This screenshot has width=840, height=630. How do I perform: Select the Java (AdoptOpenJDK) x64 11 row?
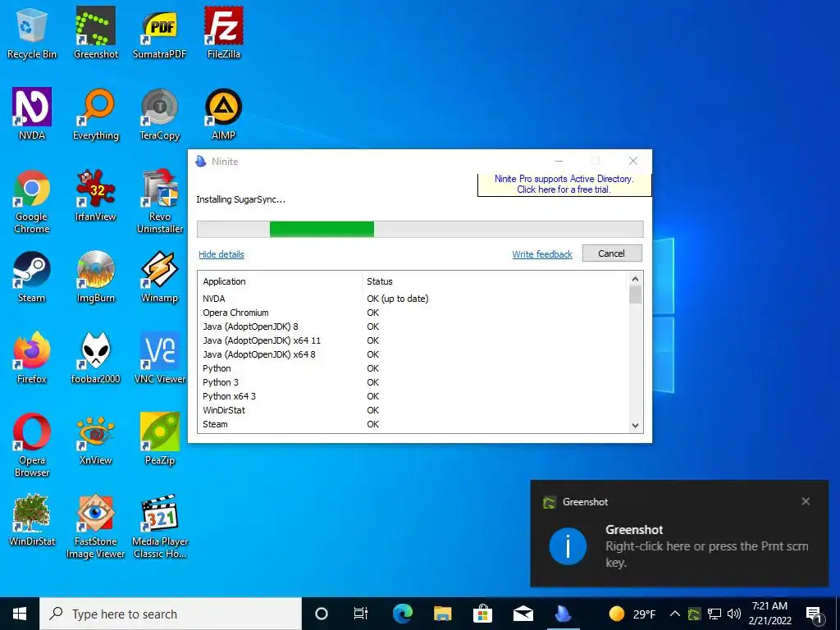pyautogui.click(x=413, y=340)
